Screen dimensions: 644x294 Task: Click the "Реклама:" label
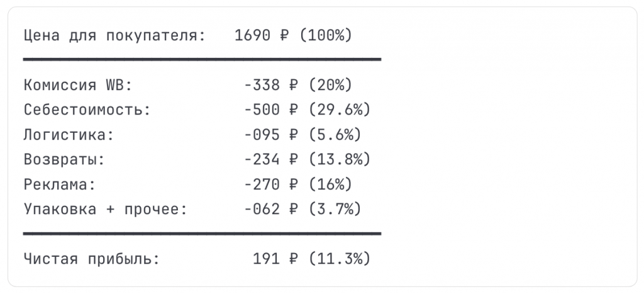point(60,184)
